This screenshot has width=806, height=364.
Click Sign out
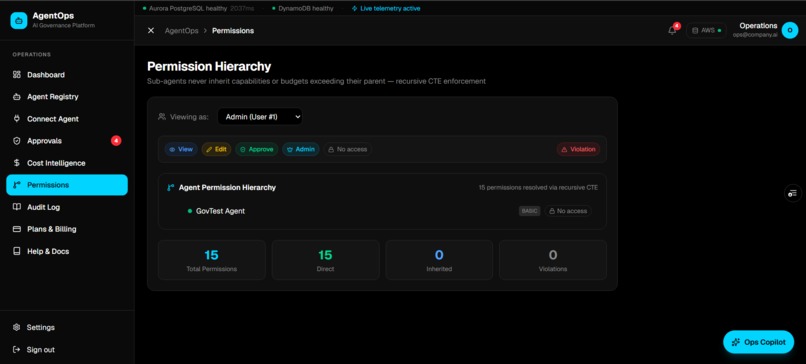click(67, 350)
